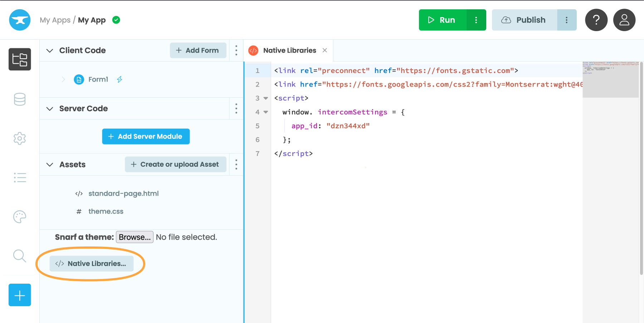Viewport: 644px width, 323px height.
Task: Open the Publish button dropdown menu
Action: [x=567, y=20]
